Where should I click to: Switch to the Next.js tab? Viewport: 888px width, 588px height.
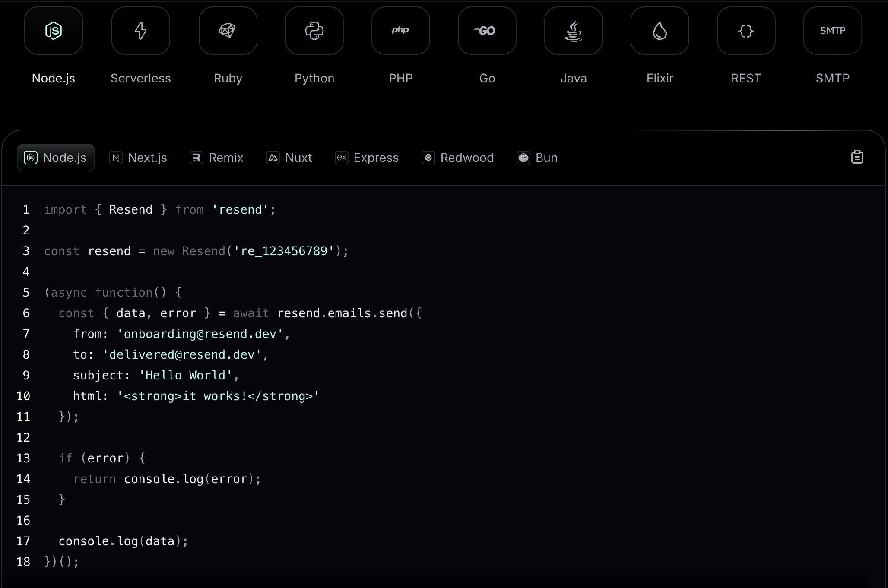coord(138,158)
